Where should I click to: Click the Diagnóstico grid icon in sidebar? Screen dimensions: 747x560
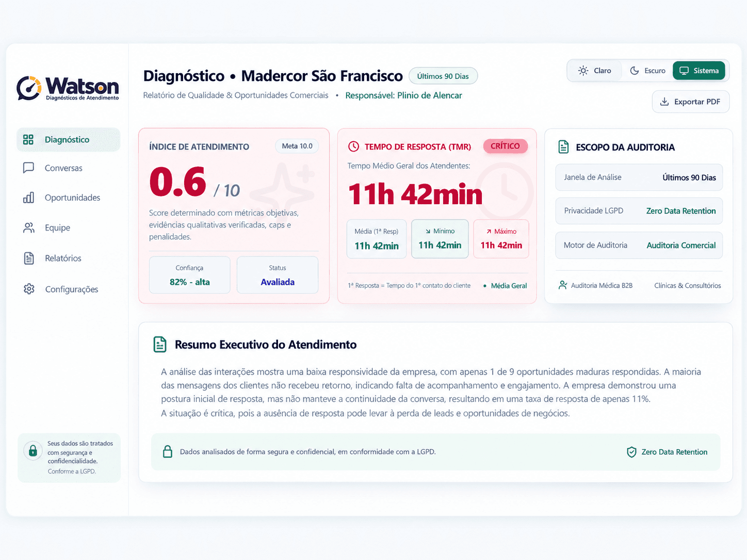[28, 140]
